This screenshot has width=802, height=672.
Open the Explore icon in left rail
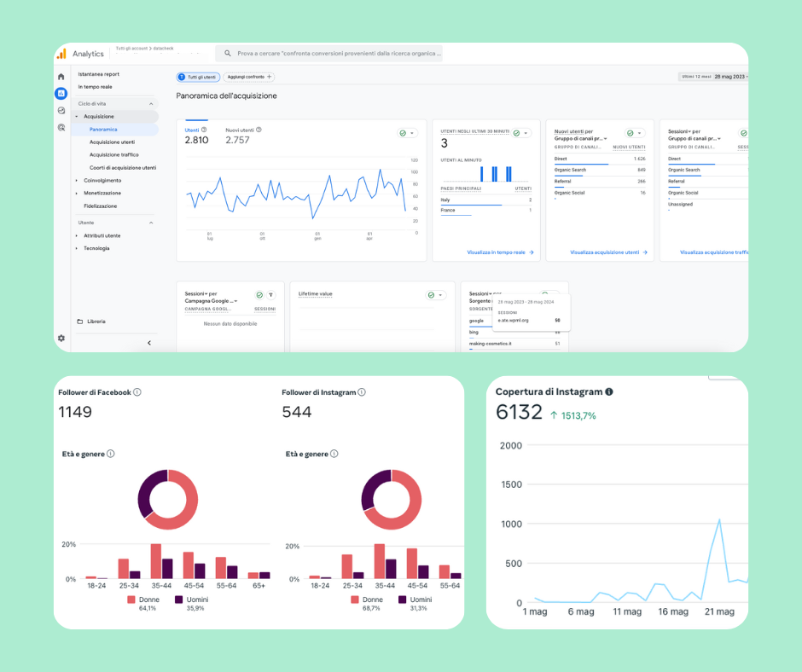61,110
